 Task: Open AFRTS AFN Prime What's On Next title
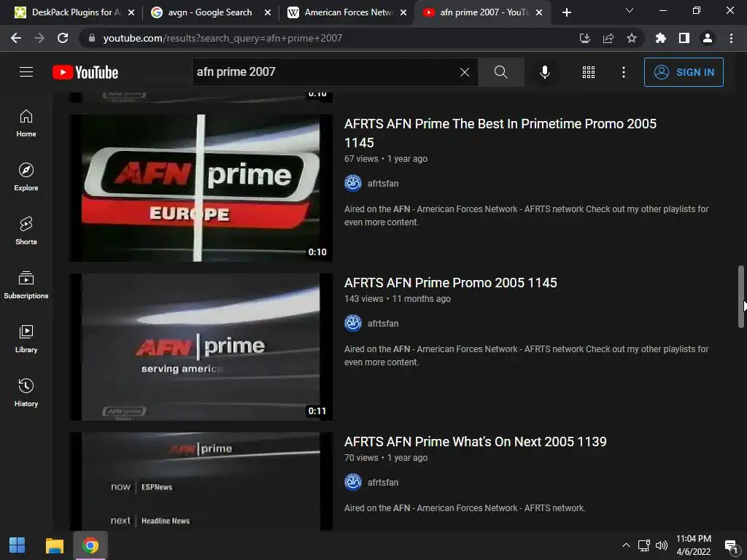[x=475, y=442]
